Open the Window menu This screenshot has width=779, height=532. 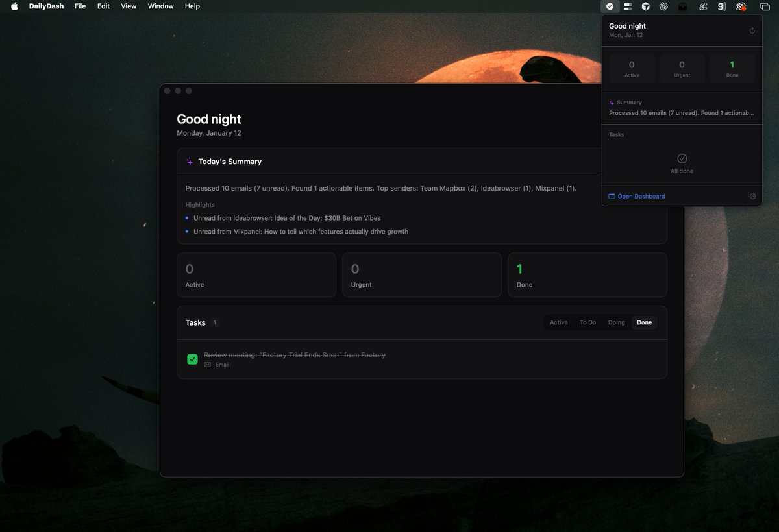click(x=160, y=6)
